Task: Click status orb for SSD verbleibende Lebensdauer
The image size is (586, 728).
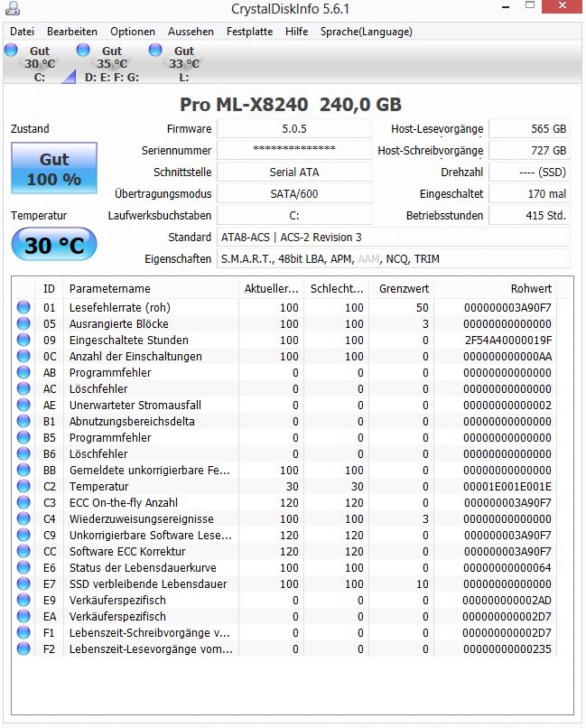Action: [x=23, y=583]
